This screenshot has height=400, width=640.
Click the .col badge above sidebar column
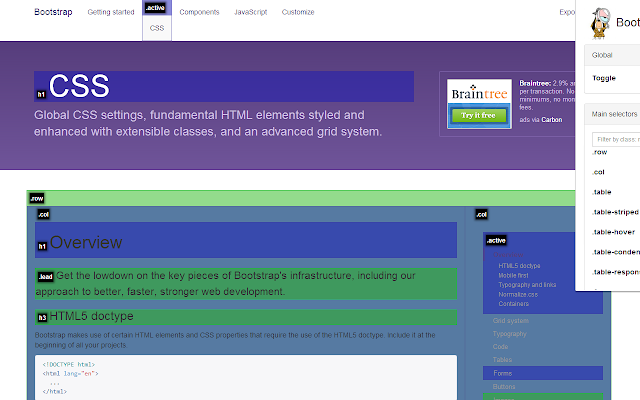481,214
